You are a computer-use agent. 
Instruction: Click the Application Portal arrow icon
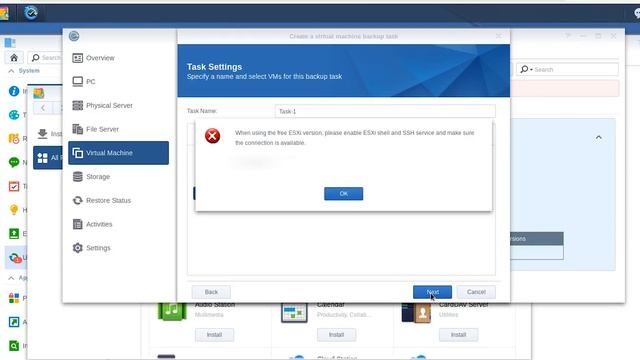[x=14, y=322]
